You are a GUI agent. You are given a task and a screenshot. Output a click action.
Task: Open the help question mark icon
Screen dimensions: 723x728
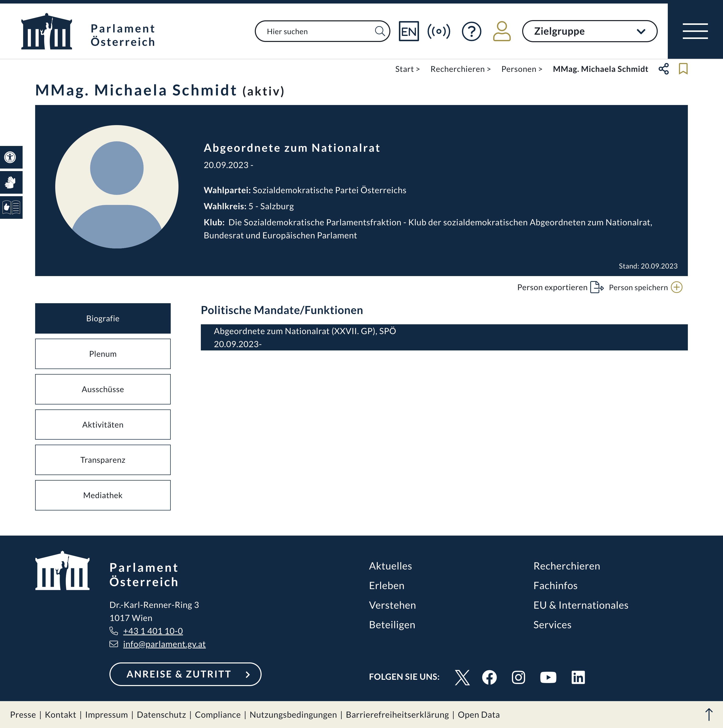click(x=471, y=31)
